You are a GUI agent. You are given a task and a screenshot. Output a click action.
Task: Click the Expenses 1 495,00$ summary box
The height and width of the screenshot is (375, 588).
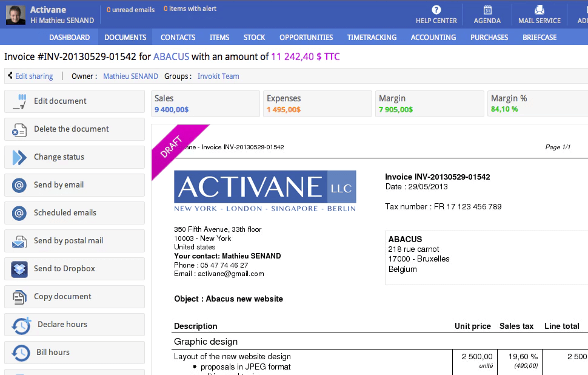pos(318,104)
